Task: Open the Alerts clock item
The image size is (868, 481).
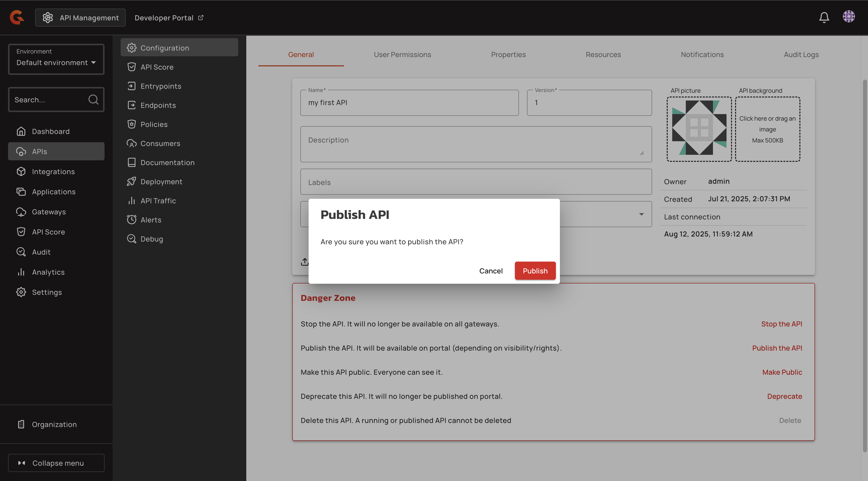Action: [151, 220]
